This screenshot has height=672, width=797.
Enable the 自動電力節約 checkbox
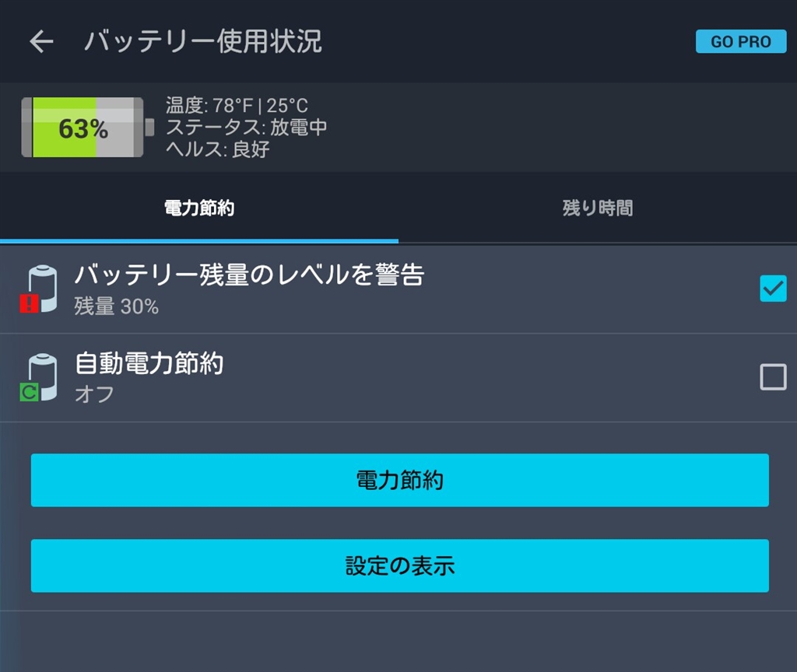point(773,377)
